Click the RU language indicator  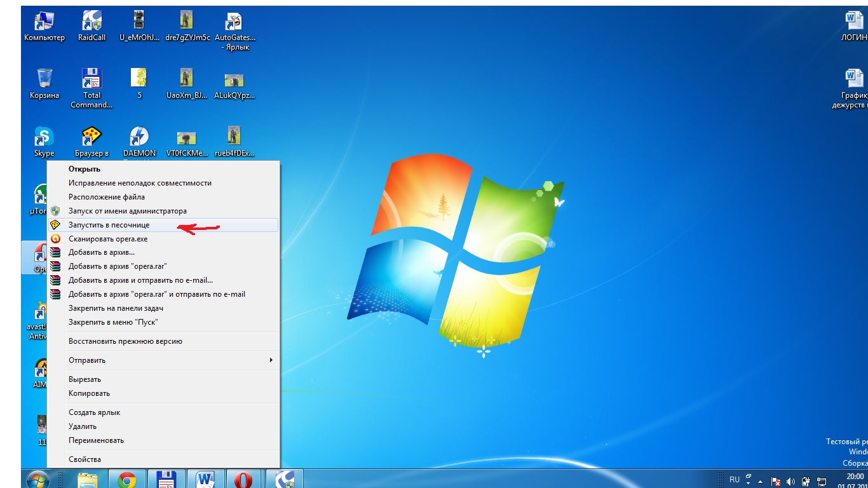tap(735, 480)
